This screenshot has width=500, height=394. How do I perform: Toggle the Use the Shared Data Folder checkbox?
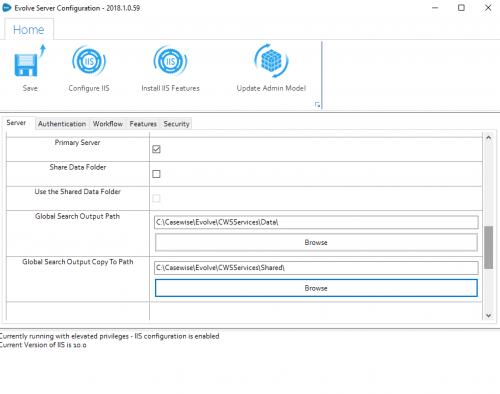(156, 198)
